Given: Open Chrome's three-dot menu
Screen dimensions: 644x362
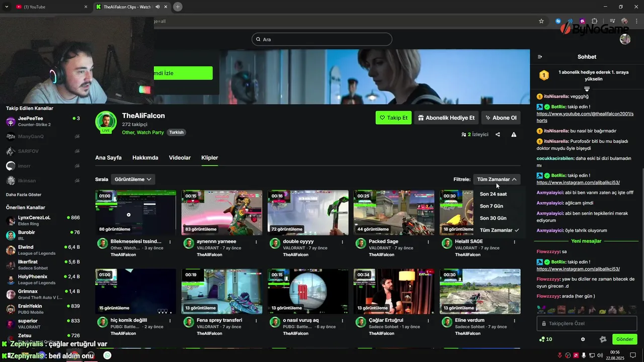Looking at the screenshot, I should click(636, 21).
